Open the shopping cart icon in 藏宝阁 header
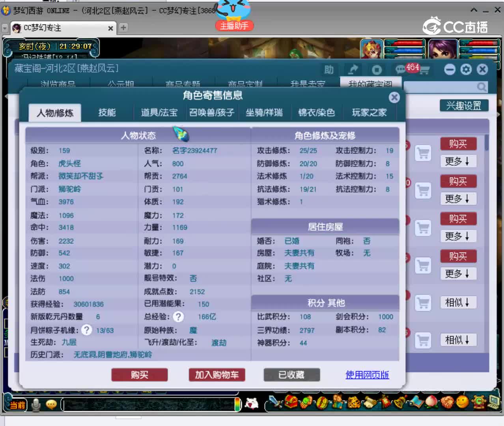The width and height of the screenshot is (504, 426). [424, 70]
